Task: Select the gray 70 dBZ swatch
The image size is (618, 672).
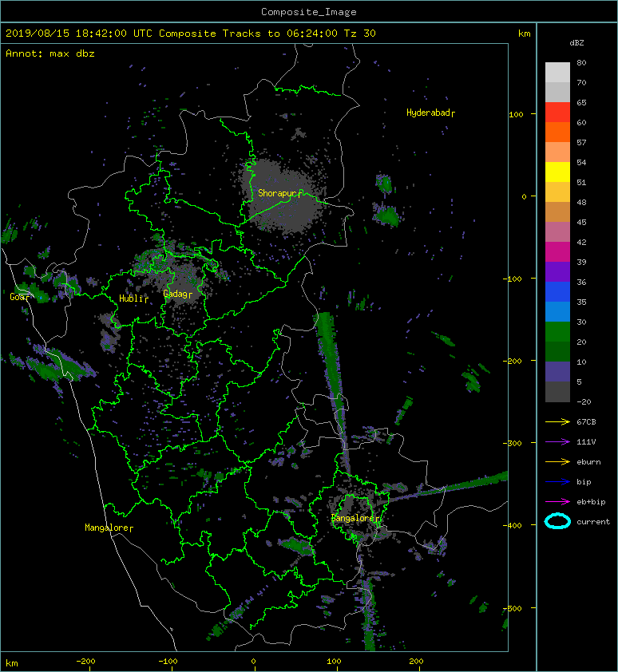Action: pyautogui.click(x=557, y=92)
